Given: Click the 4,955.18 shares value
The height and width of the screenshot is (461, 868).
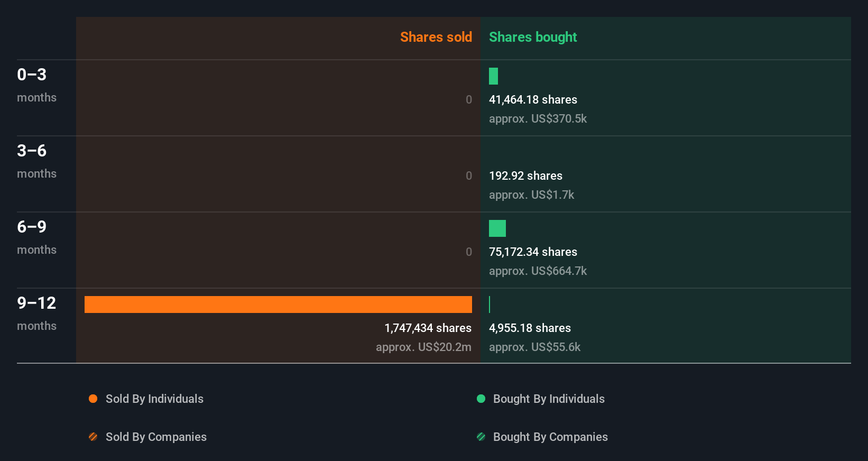Looking at the screenshot, I should (530, 328).
